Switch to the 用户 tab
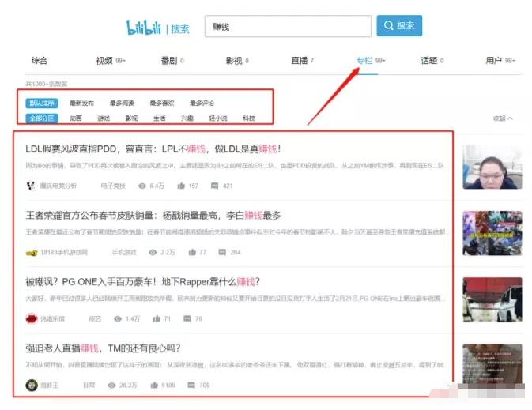This screenshot has width=532, height=410. coord(500,61)
